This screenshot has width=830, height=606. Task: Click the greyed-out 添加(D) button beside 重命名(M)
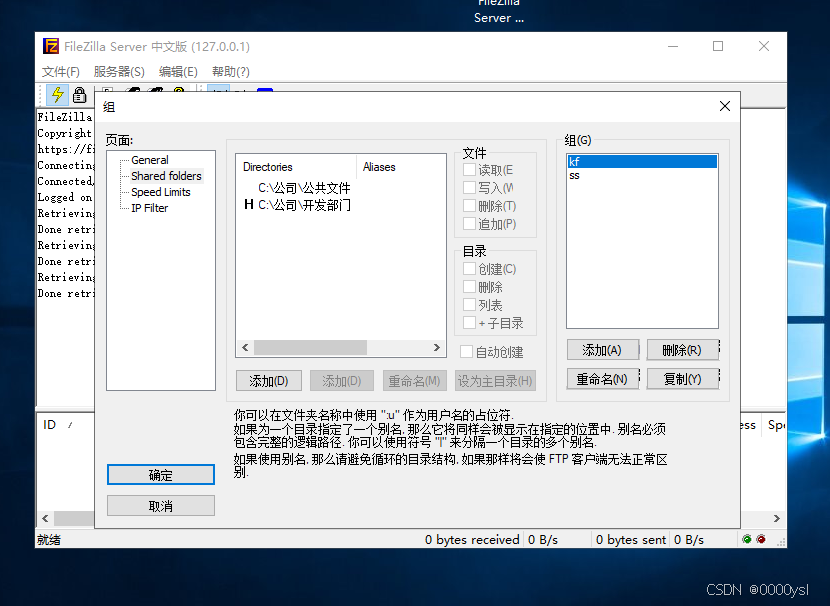342,381
